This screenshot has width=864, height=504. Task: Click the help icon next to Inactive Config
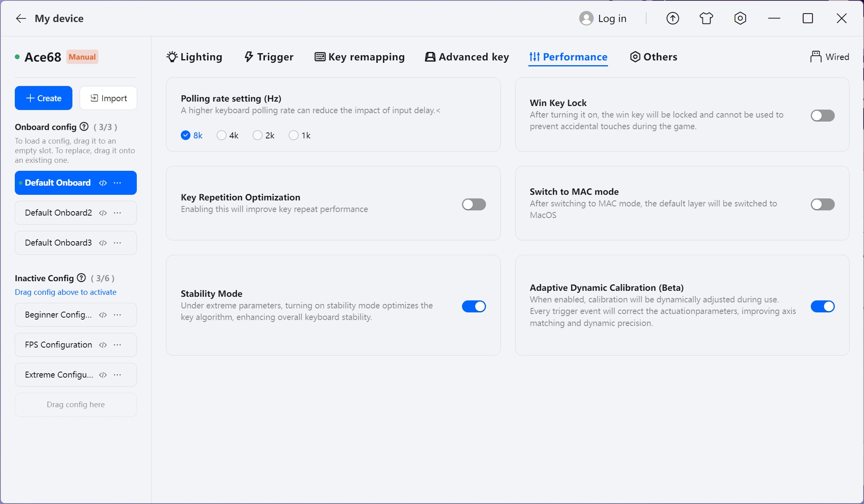tap(81, 278)
